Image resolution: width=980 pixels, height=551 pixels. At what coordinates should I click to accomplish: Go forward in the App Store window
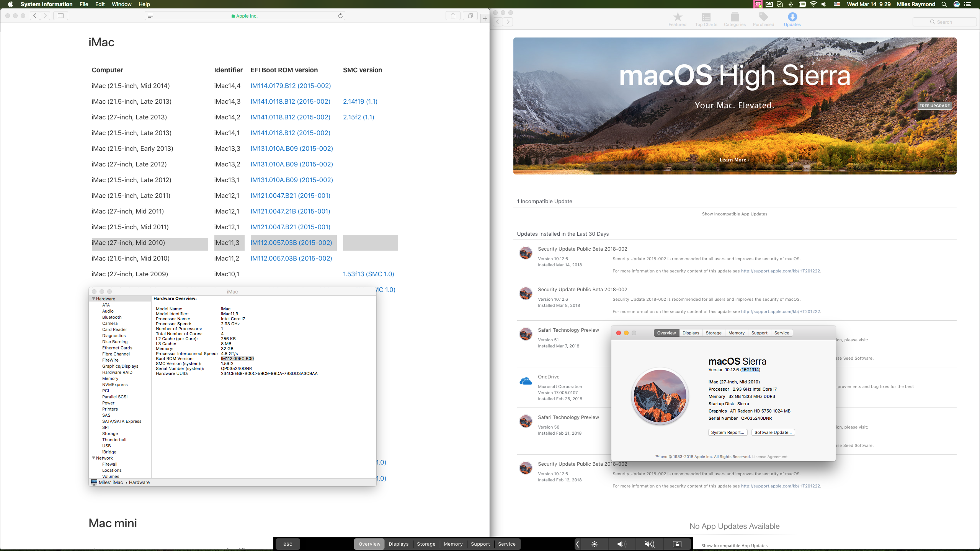tap(508, 22)
